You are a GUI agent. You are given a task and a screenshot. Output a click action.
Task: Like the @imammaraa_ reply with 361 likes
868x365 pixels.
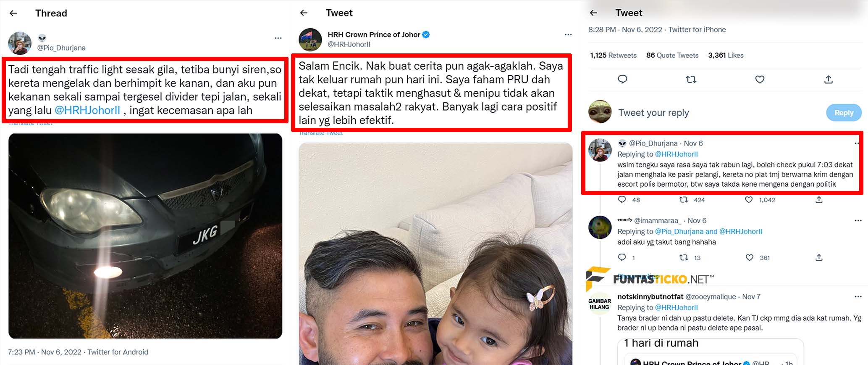click(x=750, y=257)
